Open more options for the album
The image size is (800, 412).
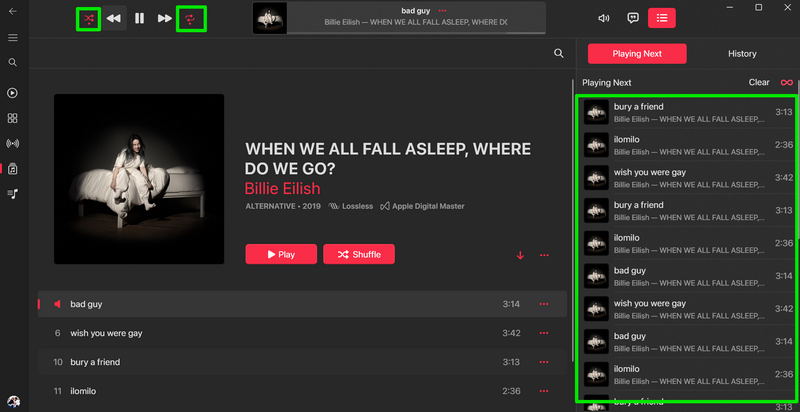(544, 255)
